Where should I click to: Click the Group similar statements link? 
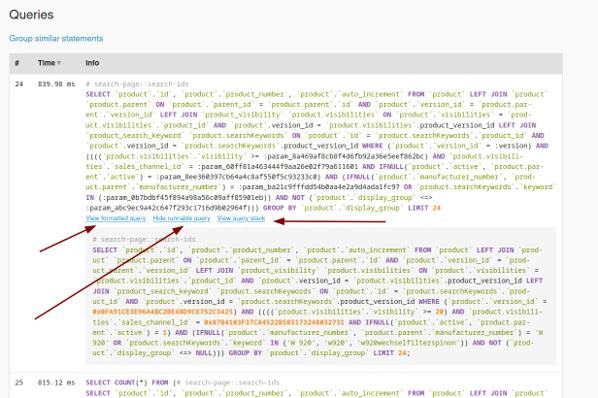point(56,39)
